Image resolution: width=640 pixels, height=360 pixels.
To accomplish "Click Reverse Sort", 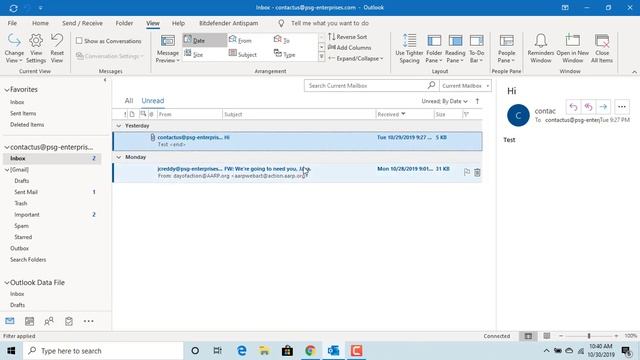I will pos(347,37).
